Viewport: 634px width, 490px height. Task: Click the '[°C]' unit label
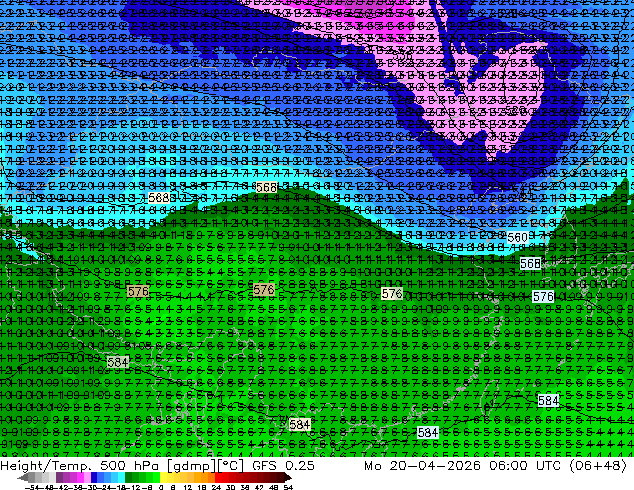point(231,466)
